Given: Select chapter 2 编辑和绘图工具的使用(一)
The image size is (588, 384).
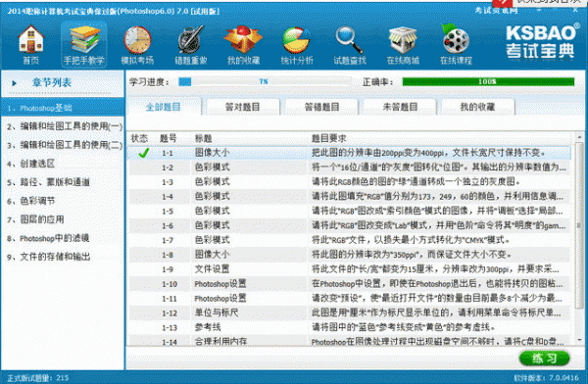Looking at the screenshot, I should [x=63, y=126].
